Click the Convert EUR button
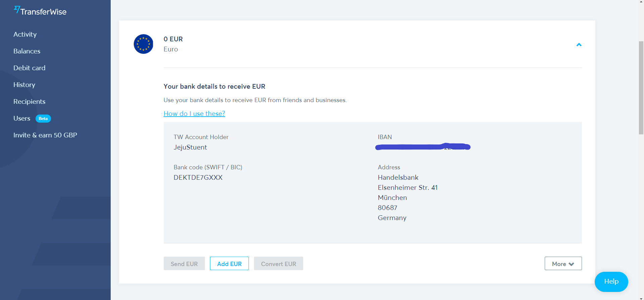The height and width of the screenshot is (300, 644). pos(278,264)
